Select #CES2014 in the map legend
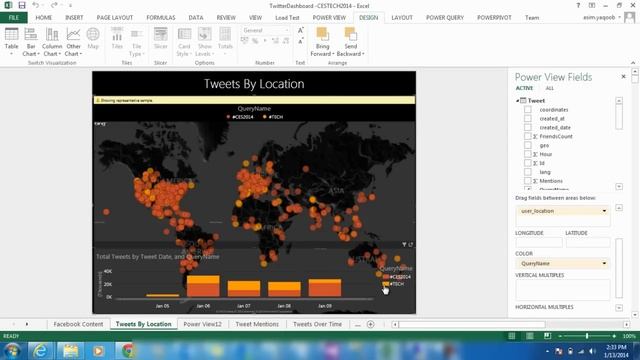640x360 pixels. 240,117
